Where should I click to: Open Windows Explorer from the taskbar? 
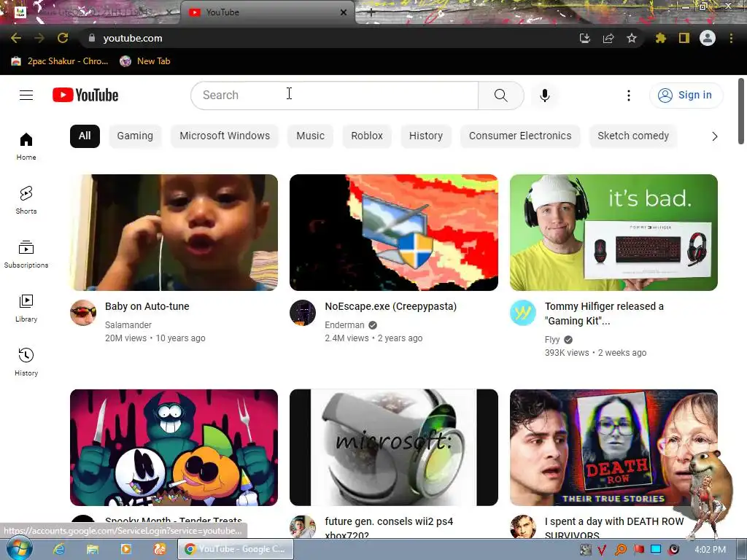pyautogui.click(x=93, y=549)
